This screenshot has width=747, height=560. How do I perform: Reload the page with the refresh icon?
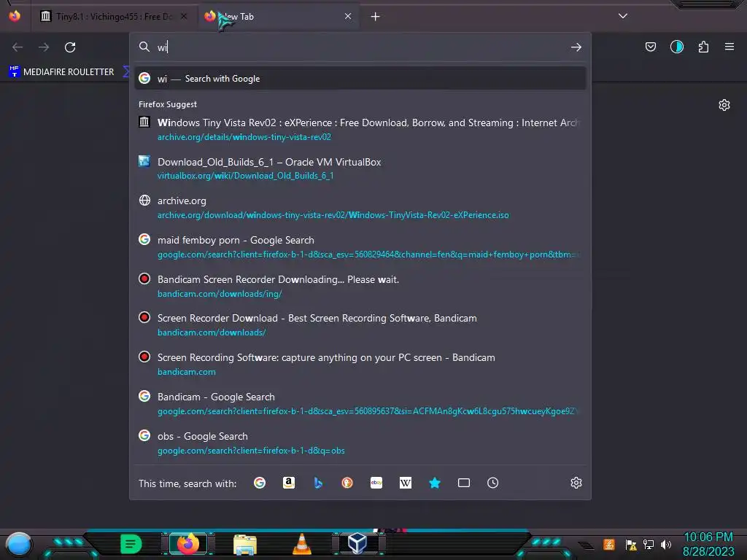[70, 47]
